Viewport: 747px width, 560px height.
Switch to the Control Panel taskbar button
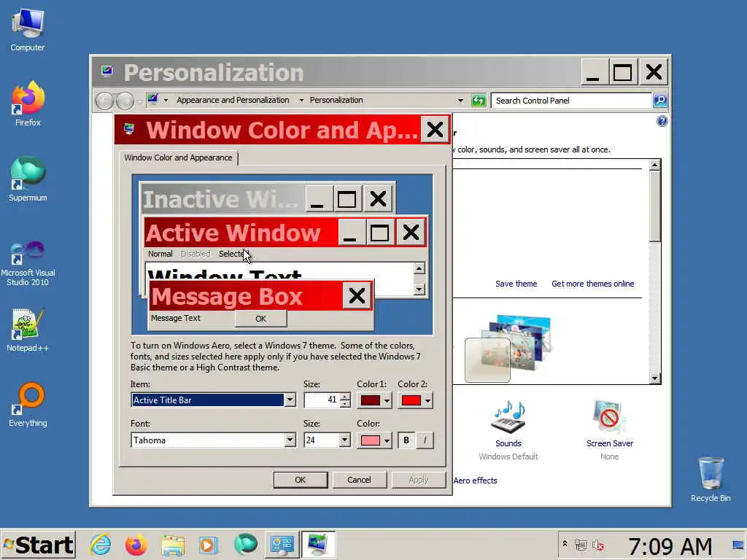tap(282, 545)
